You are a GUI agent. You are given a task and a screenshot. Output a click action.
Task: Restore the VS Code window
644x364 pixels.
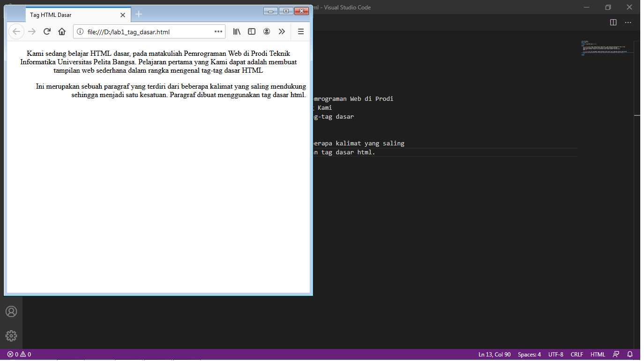click(x=608, y=7)
